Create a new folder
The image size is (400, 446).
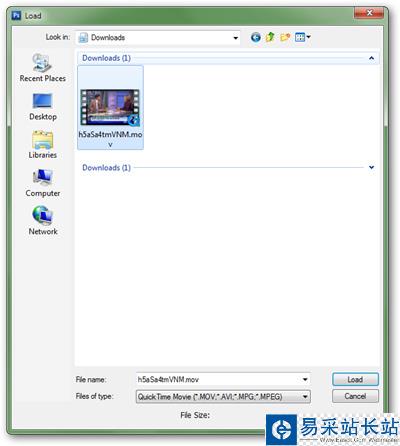coord(285,37)
